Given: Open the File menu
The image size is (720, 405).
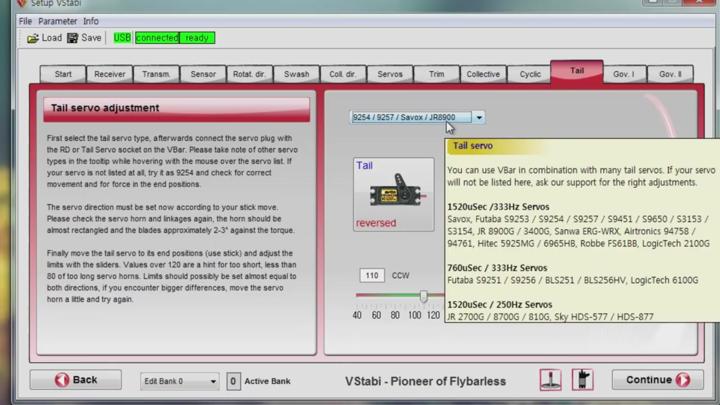Looking at the screenshot, I should pos(25,21).
